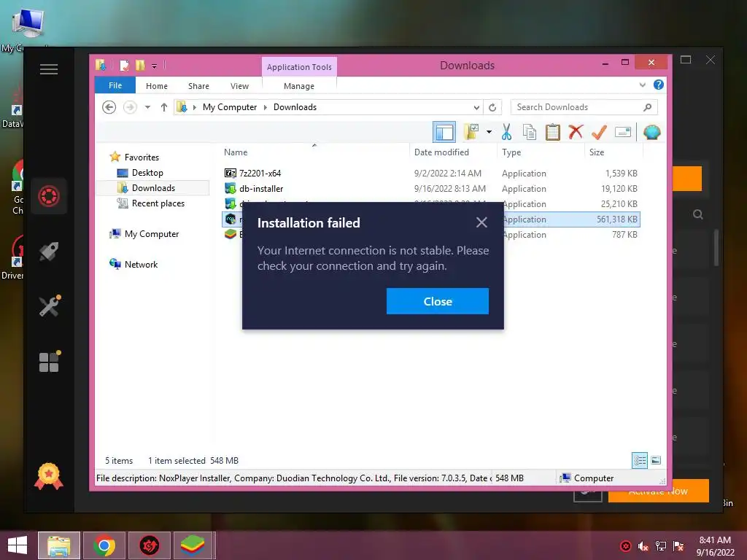This screenshot has width=747, height=560.
Task: Click the shell globe icon in toolbar
Action: point(651,132)
